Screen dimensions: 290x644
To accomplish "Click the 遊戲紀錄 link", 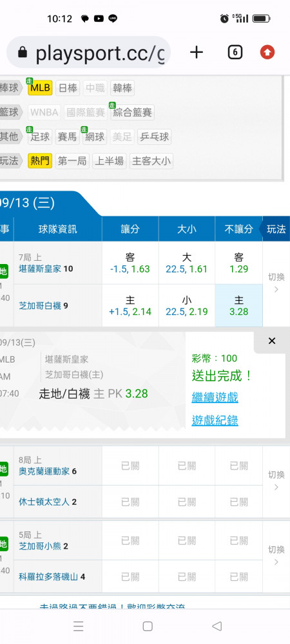I will 215,420.
